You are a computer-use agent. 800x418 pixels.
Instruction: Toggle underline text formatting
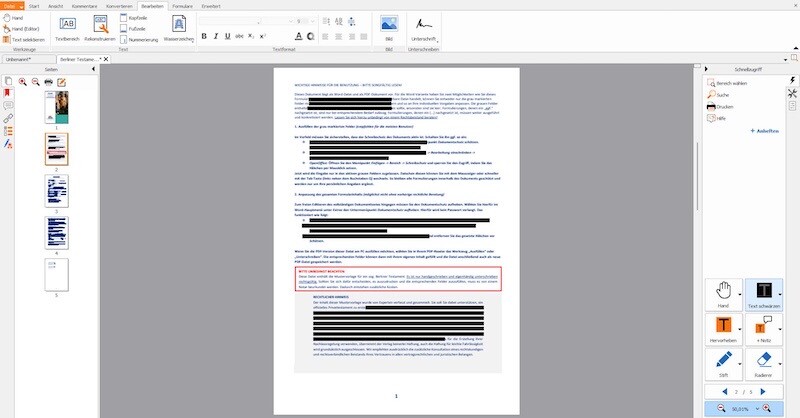point(228,36)
